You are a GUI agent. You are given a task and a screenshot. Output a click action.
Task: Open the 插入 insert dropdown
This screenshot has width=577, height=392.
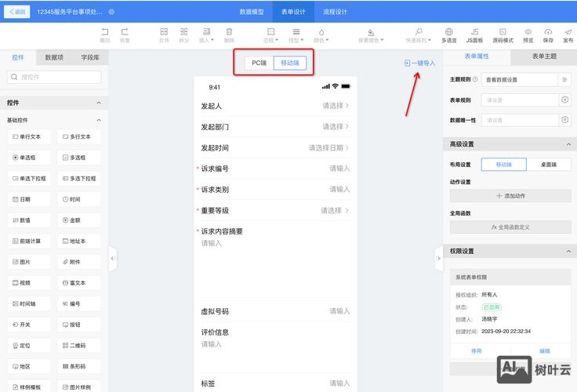(206, 35)
